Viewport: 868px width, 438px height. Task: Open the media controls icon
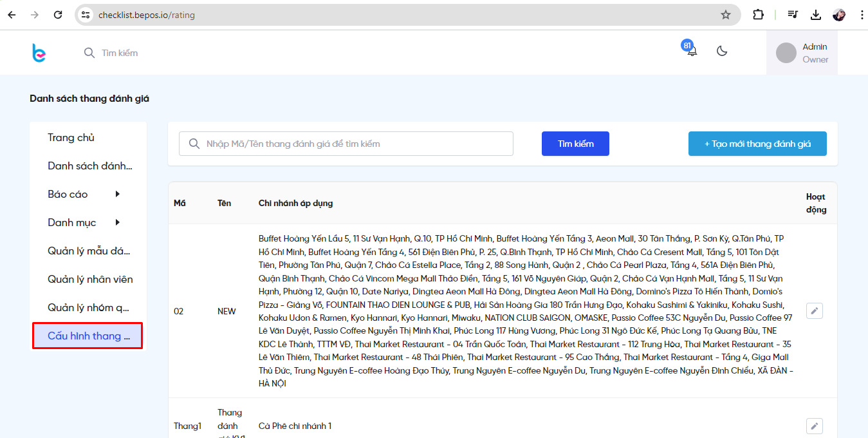point(793,15)
